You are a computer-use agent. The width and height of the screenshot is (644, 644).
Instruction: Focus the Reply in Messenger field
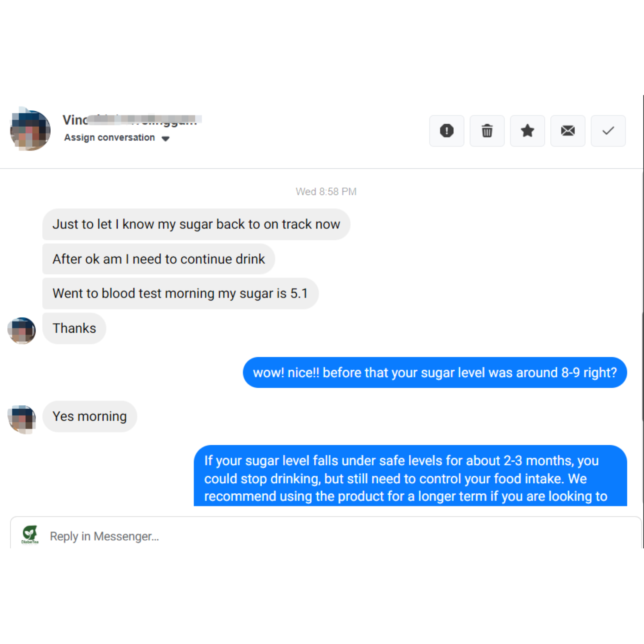click(x=325, y=536)
